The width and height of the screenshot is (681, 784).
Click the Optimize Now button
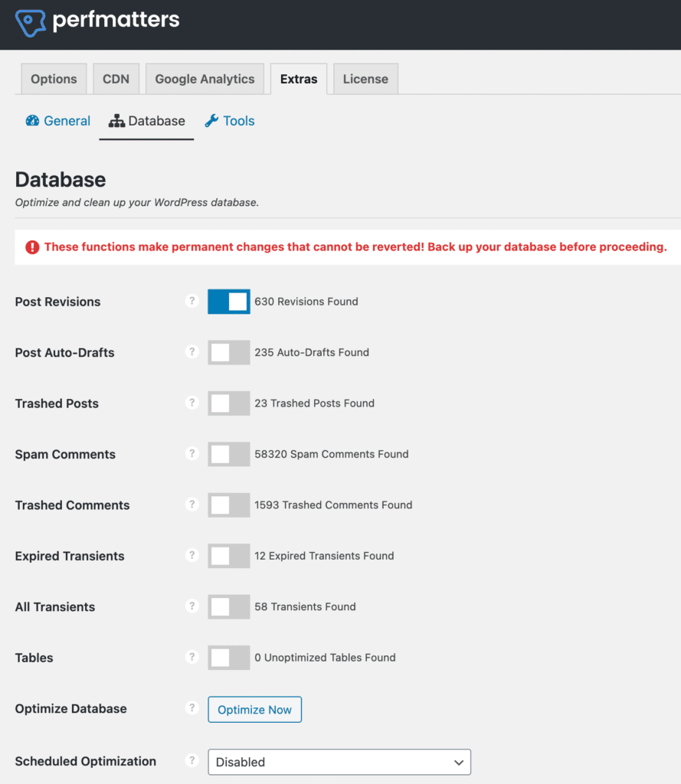[254, 709]
